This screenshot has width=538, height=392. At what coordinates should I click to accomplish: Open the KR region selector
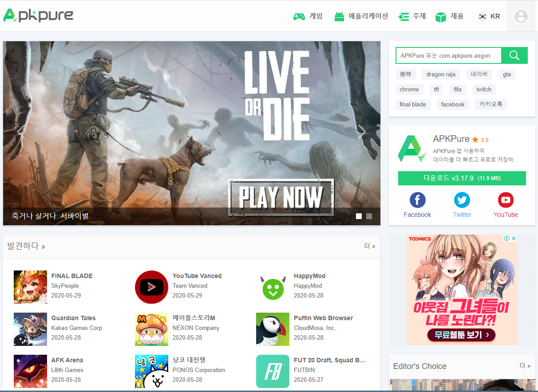point(489,16)
